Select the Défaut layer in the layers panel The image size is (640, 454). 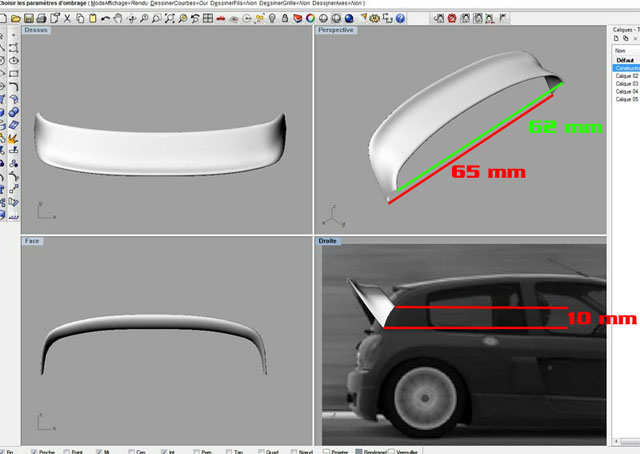pos(623,60)
